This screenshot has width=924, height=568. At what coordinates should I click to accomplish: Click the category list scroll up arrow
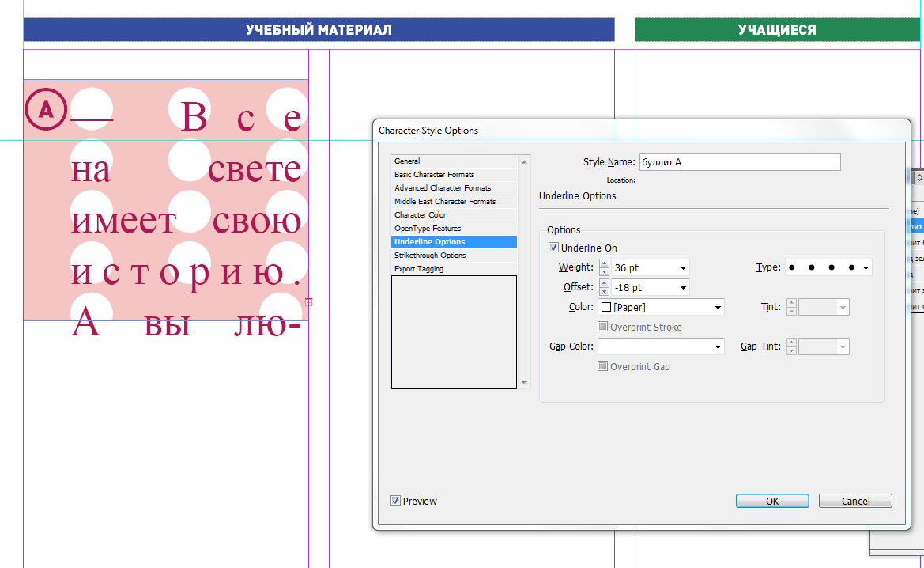point(524,161)
